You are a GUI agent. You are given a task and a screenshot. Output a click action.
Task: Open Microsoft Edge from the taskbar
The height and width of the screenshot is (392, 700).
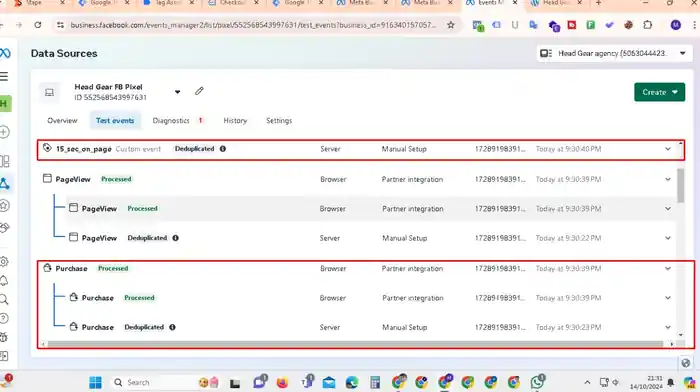(x=352, y=383)
